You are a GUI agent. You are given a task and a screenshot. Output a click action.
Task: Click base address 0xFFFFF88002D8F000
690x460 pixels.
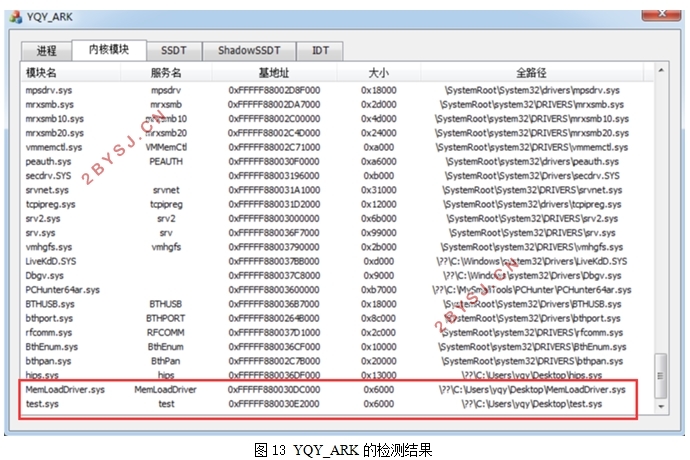[x=274, y=90]
